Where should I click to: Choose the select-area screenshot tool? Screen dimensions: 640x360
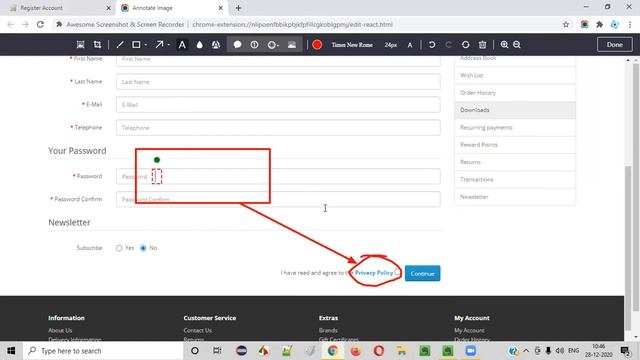pos(80,44)
